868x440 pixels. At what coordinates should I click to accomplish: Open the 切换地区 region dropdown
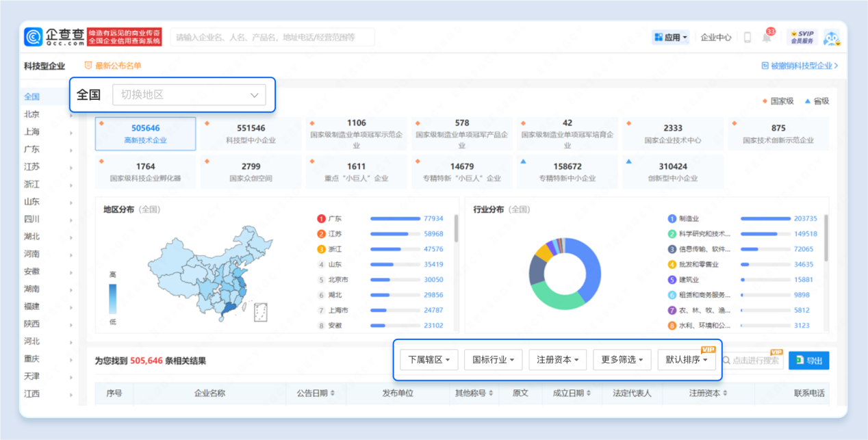pyautogui.click(x=189, y=95)
